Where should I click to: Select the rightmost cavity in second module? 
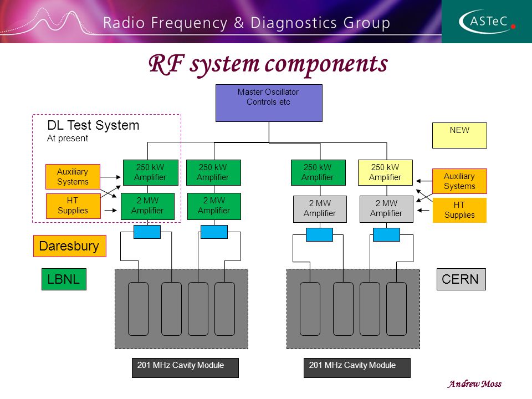[396, 309]
